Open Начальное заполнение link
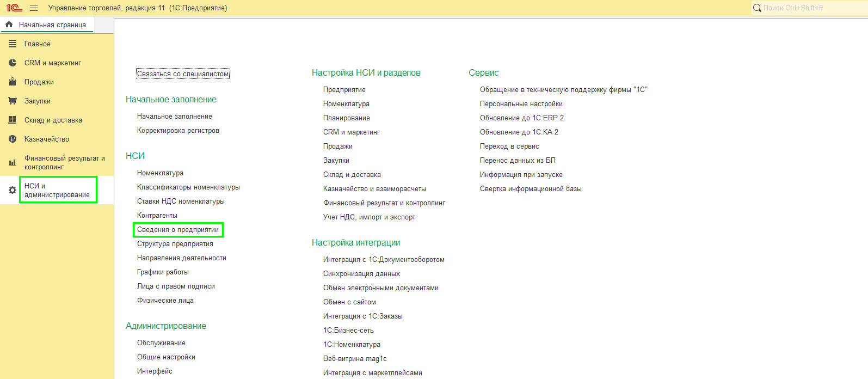Image resolution: width=868 pixels, height=379 pixels. point(175,116)
